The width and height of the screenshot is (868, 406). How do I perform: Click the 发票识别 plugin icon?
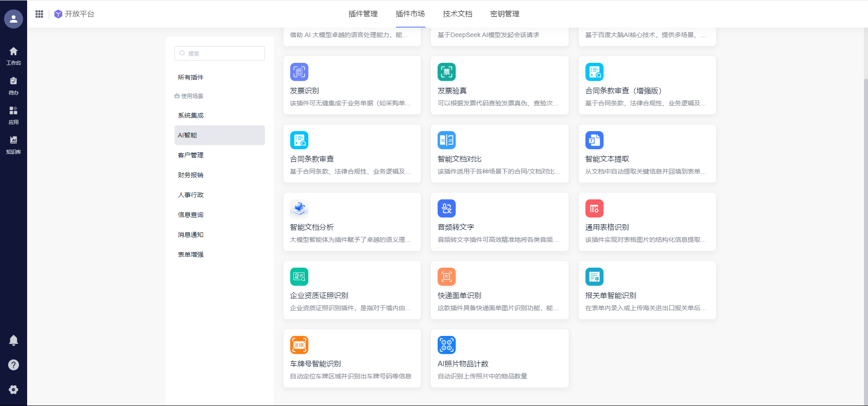point(299,72)
